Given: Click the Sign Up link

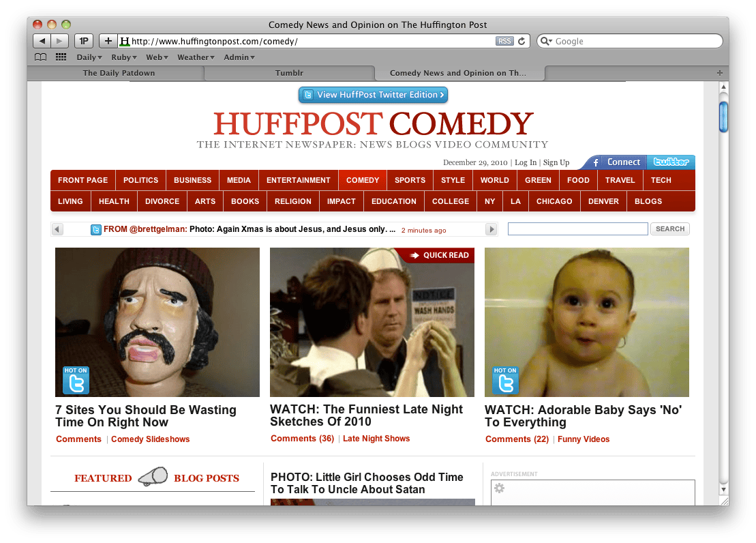Looking at the screenshot, I should point(556,162).
